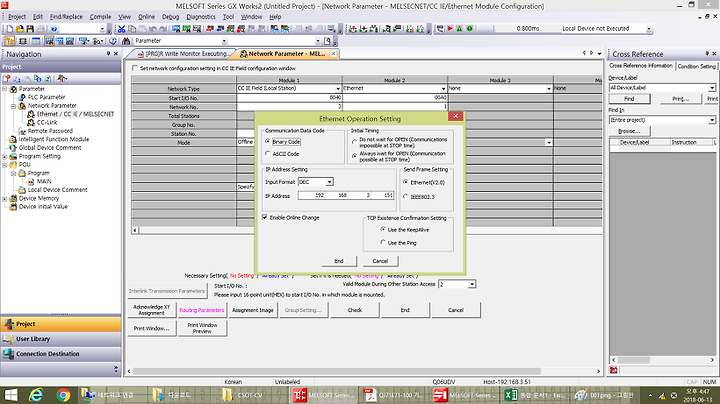Click first IP Address octet field
Viewport: 720px width, 404px height.
coord(312,196)
